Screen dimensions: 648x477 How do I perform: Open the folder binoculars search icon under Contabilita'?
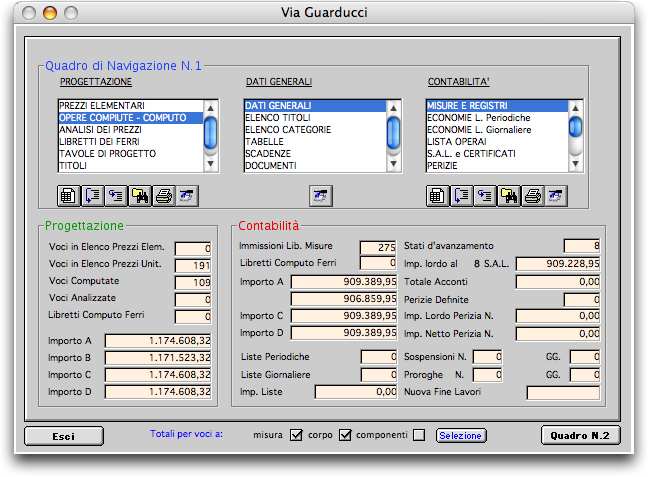(509, 196)
